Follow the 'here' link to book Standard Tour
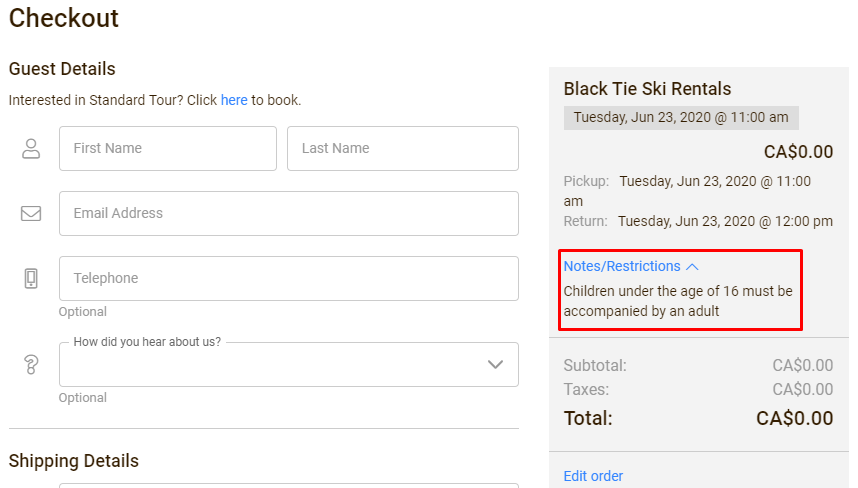 point(234,100)
